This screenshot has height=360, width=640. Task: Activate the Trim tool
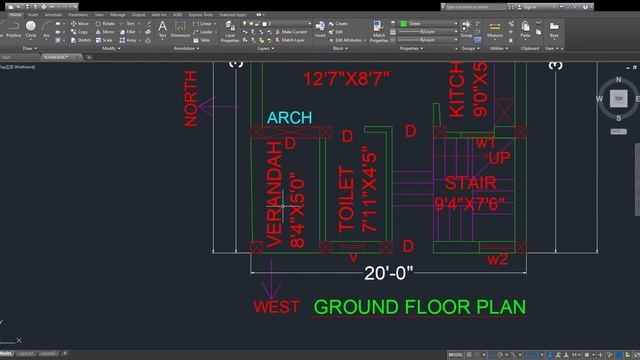[128, 24]
